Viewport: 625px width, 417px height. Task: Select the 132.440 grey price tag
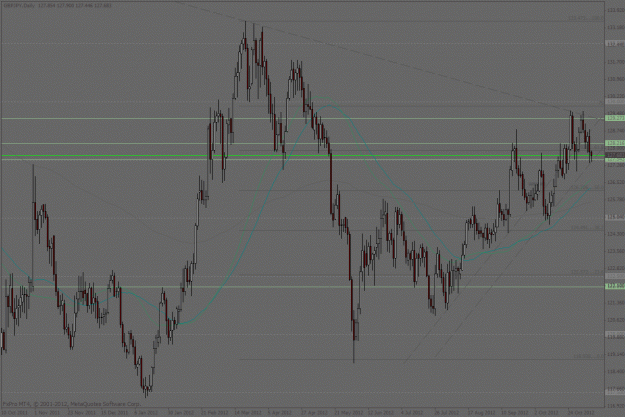coord(615,44)
